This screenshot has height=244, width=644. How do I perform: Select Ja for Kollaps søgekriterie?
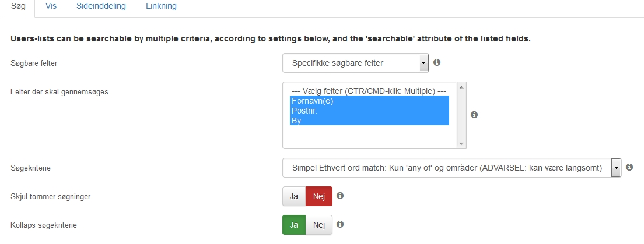click(x=294, y=225)
